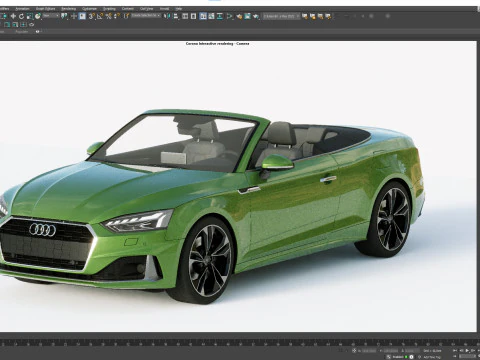Open the Arnold menu
Image resolution: width=480 pixels, height=360 pixels.
(164, 9)
